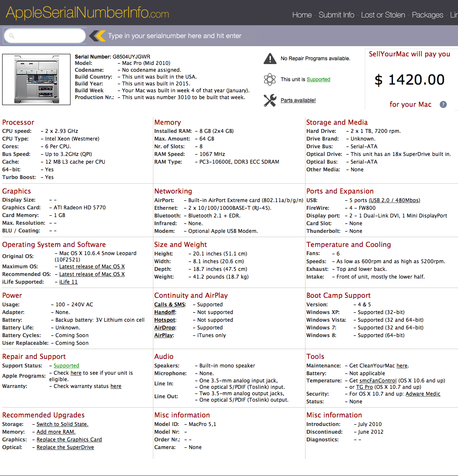Open the TG Pro link

364,387
